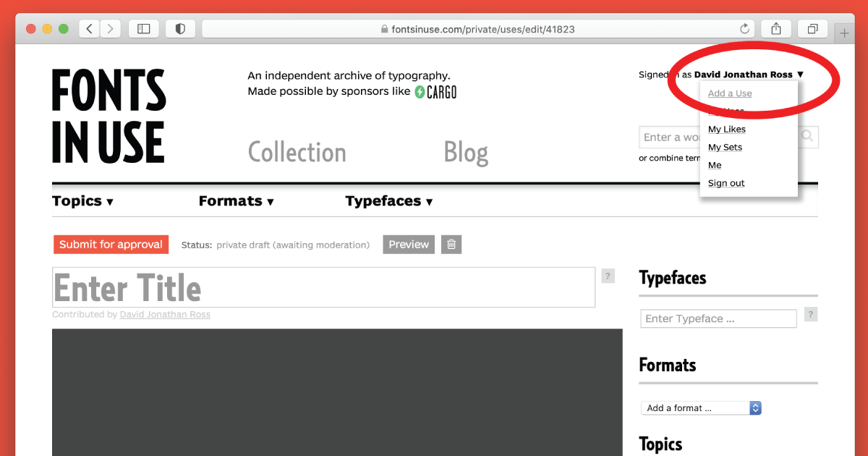Go back with Safari back arrow
868x456 pixels.
coord(89,29)
